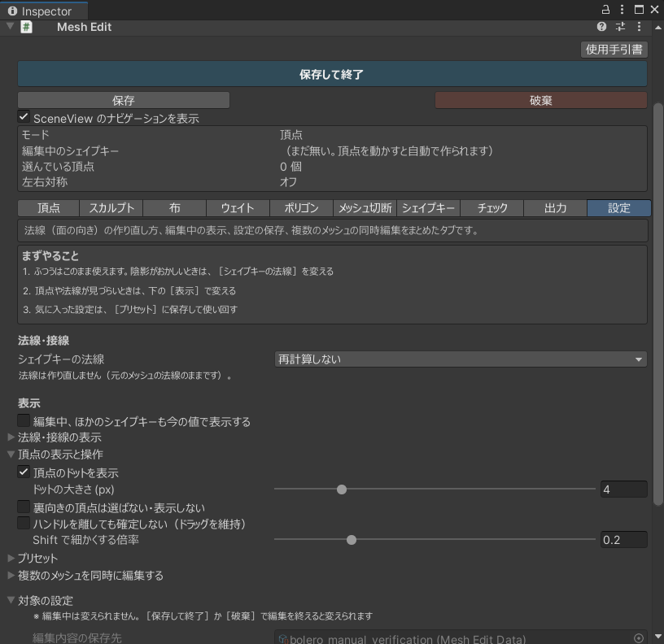Screen dimensions: 664x644
Task: Expand 複数のメッシュを同時に編集する section
Action: click(11, 575)
